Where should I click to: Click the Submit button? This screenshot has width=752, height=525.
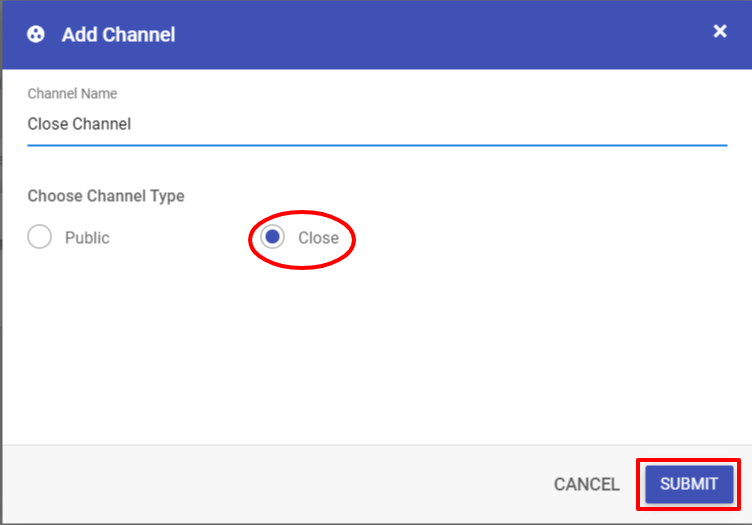click(689, 484)
